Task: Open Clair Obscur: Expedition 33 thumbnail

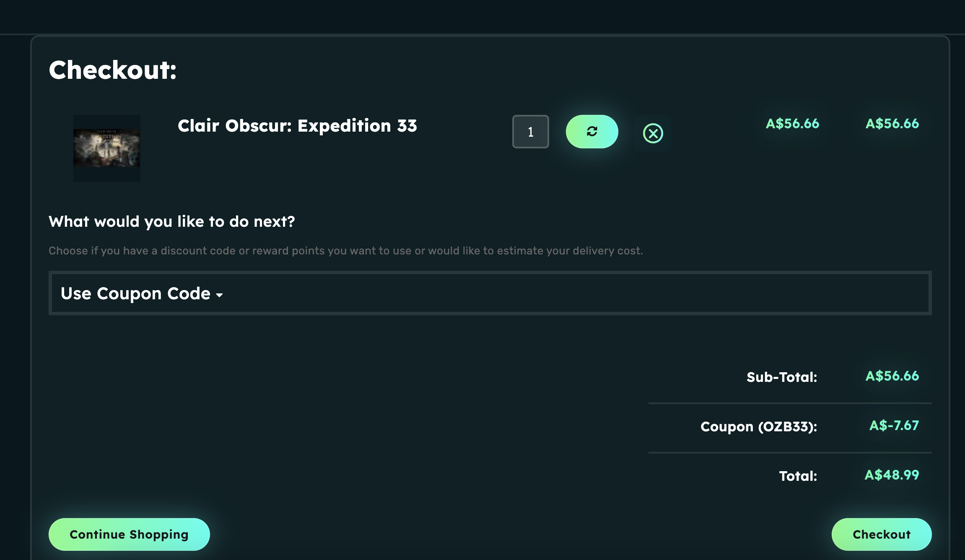Action: 107,148
